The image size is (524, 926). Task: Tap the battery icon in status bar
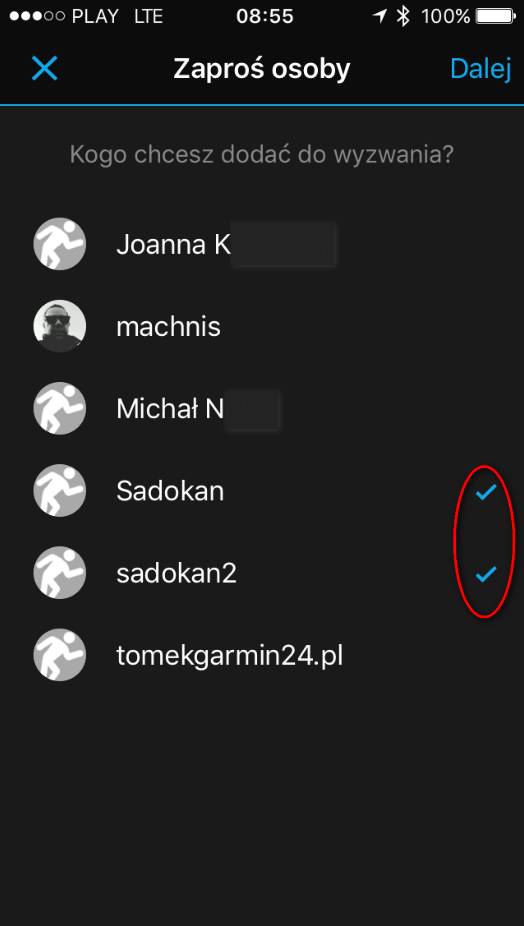tap(496, 16)
